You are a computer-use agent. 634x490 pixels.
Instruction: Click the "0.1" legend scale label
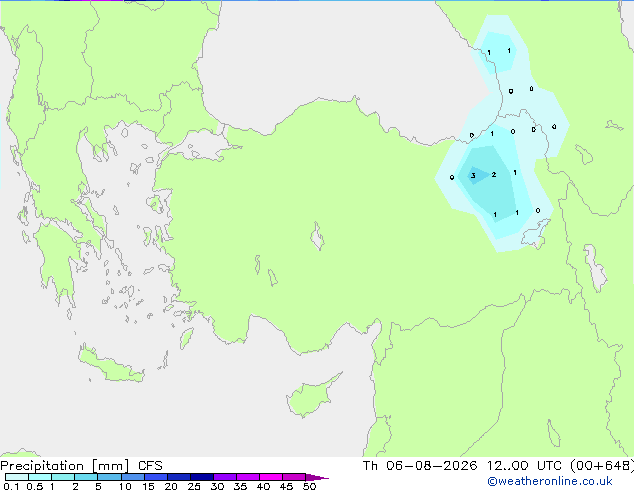(x=11, y=486)
